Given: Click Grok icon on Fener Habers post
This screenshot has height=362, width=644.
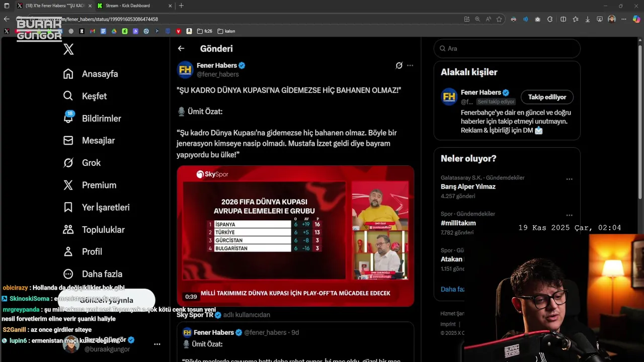Looking at the screenshot, I should (x=399, y=65).
